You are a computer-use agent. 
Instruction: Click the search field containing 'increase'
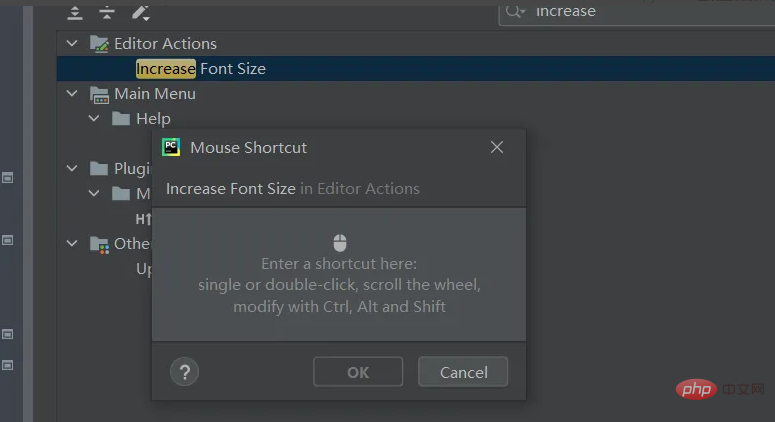[640, 12]
